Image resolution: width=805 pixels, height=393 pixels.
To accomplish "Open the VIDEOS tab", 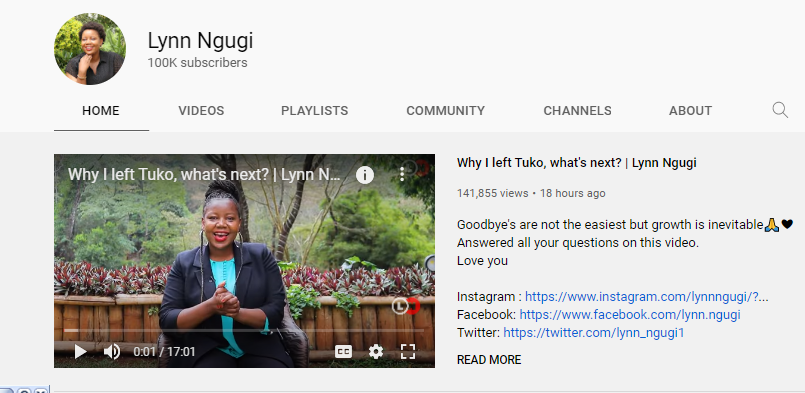I will coord(201,111).
